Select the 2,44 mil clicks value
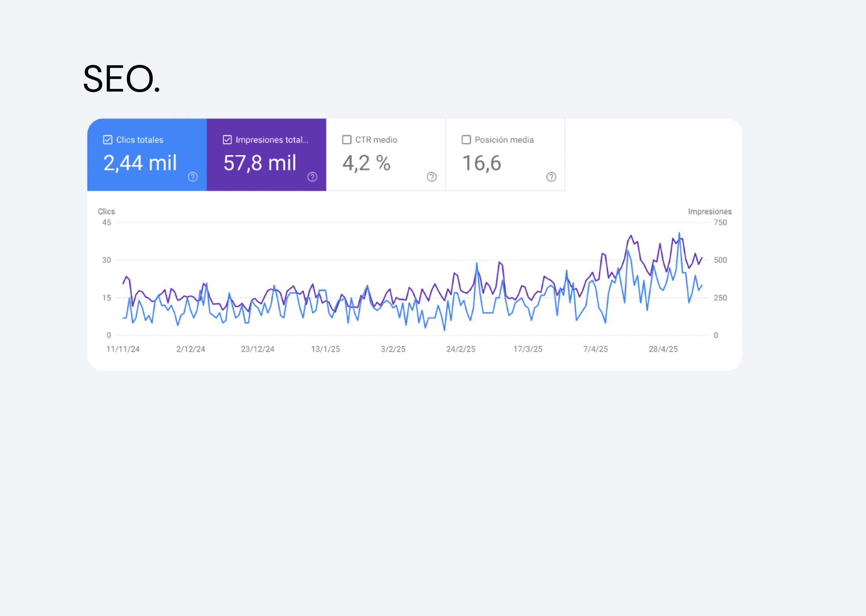The image size is (866, 616). click(140, 163)
